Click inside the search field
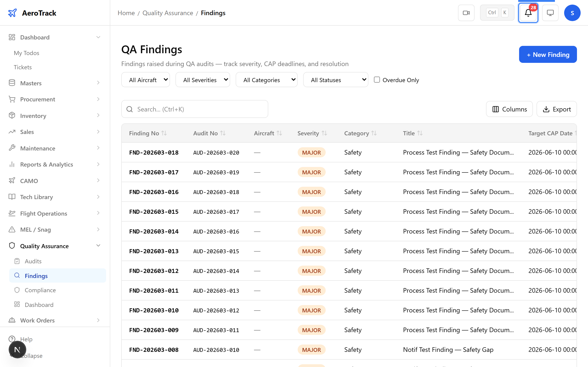This screenshot has height=367, width=588. pos(194,109)
